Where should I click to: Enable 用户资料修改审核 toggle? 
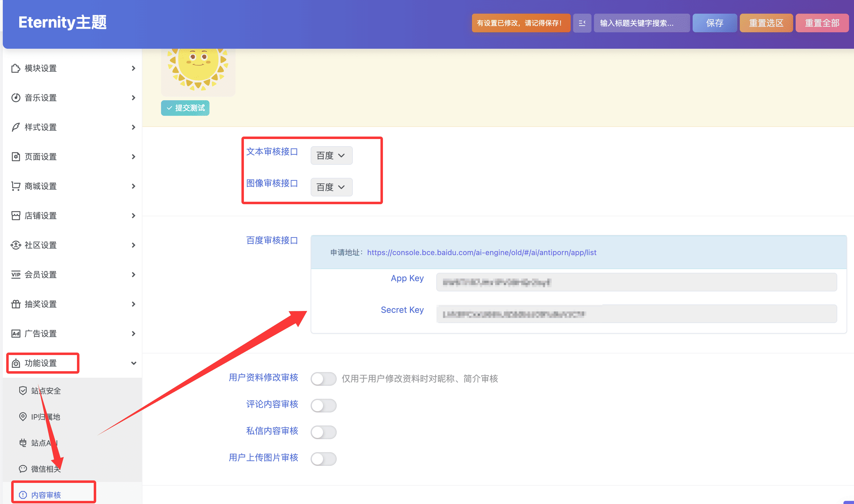(x=323, y=379)
